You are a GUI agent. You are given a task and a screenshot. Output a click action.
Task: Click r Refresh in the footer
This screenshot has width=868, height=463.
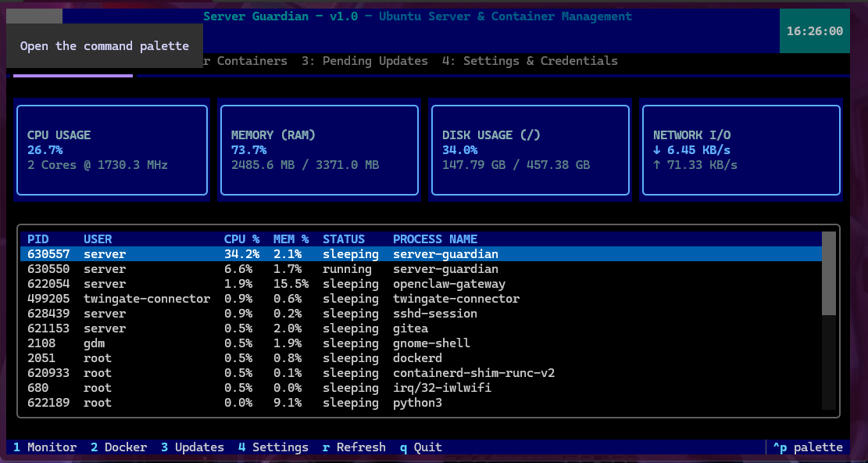pos(354,447)
